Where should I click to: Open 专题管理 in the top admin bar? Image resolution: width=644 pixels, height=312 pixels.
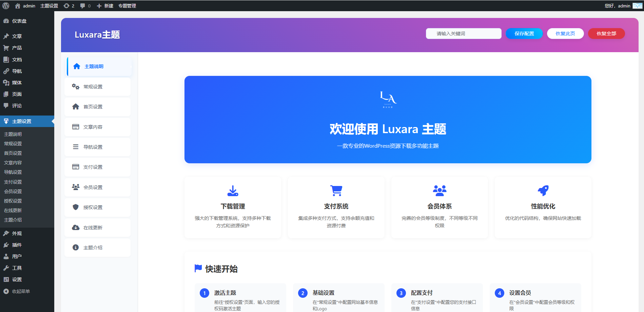(127, 5)
